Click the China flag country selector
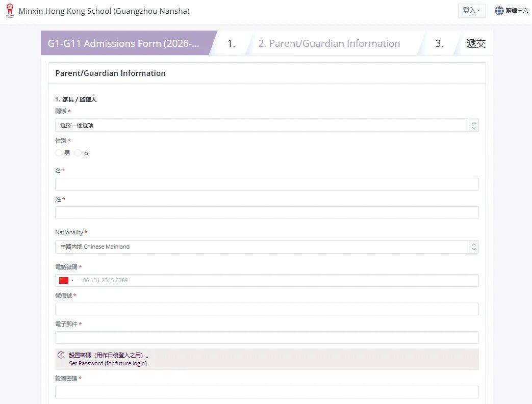Image resolution: width=532 pixels, height=404 pixels. click(x=66, y=280)
